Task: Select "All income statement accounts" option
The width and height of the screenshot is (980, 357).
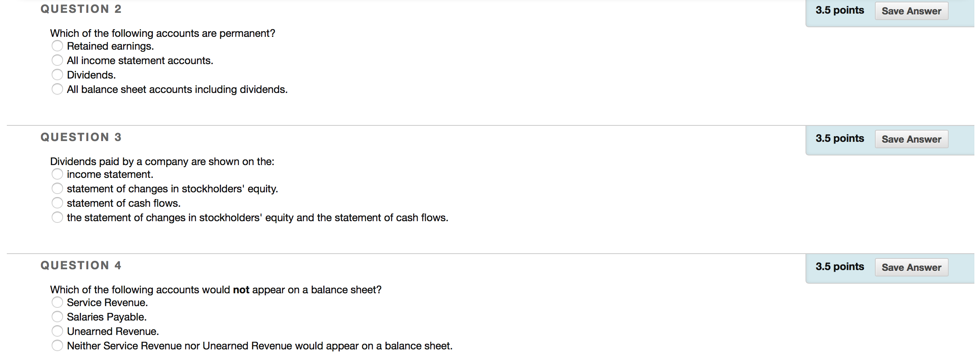Action: click(x=57, y=60)
